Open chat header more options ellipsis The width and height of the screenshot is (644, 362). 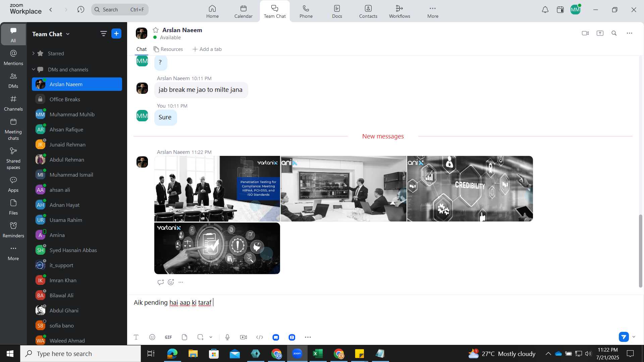click(630, 33)
